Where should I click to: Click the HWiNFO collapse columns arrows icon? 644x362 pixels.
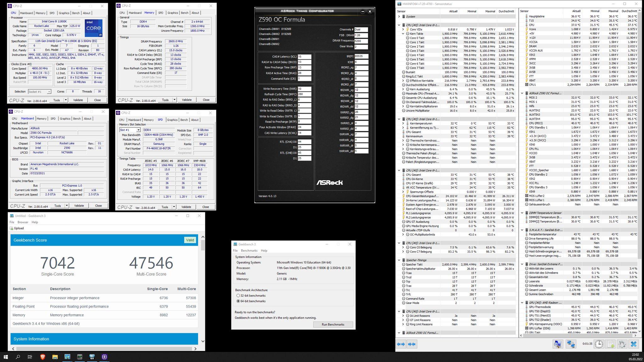[x=412, y=344]
